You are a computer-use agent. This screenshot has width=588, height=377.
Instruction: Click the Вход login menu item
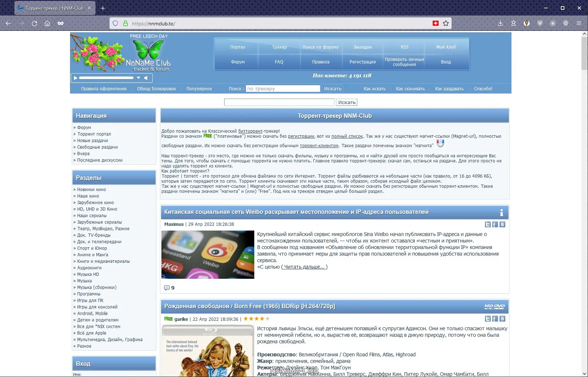click(446, 62)
